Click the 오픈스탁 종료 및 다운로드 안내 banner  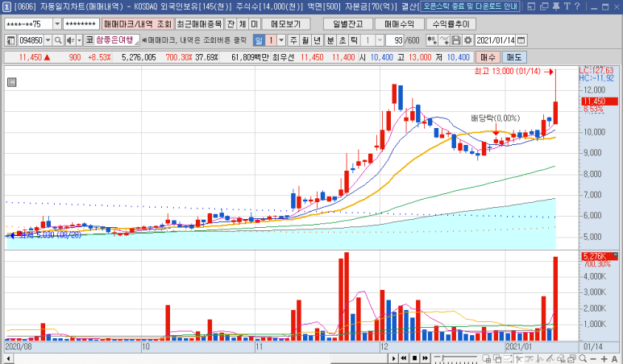471,6
